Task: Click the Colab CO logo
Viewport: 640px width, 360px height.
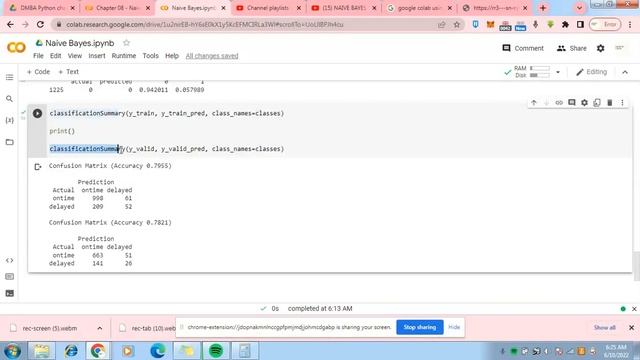Action: point(16,48)
